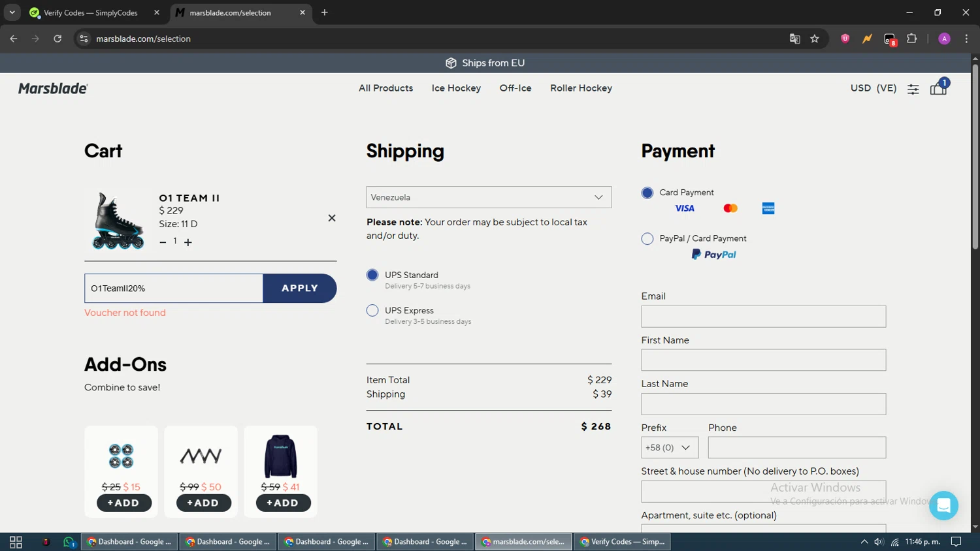Select PayPal / Card Payment option
980x551 pixels.
[x=647, y=239]
